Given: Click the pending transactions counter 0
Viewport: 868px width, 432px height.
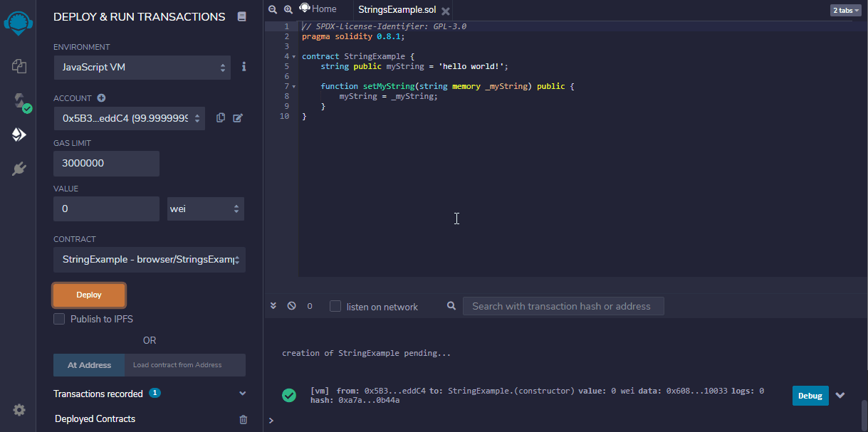Looking at the screenshot, I should click(310, 306).
